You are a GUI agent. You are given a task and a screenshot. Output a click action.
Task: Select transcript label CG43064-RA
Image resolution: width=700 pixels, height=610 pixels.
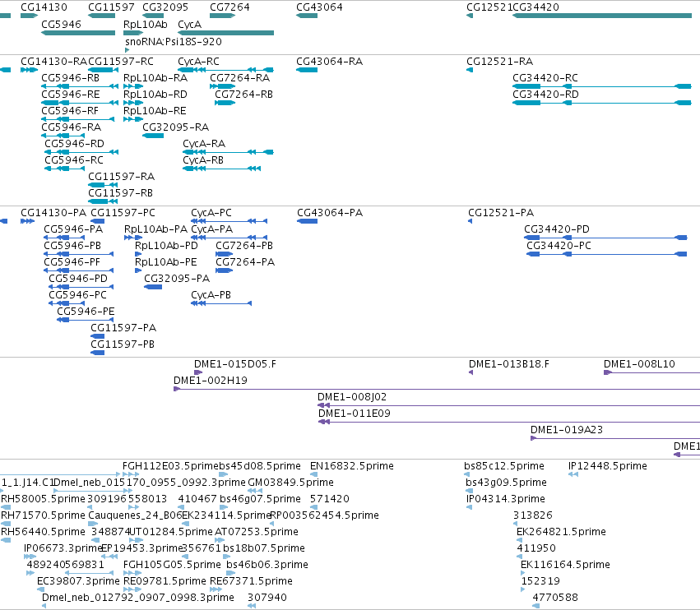point(330,61)
